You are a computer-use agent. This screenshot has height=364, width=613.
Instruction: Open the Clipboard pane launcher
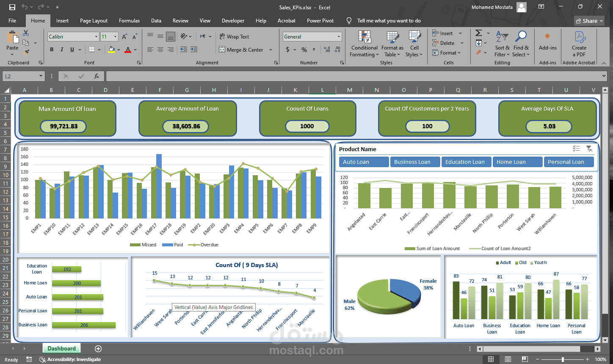[41, 63]
